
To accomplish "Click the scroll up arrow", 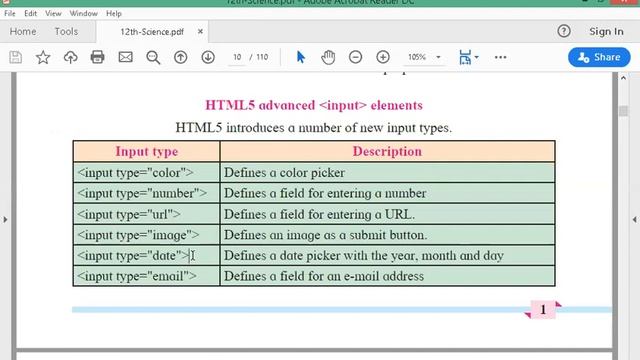I will (x=623, y=78).
